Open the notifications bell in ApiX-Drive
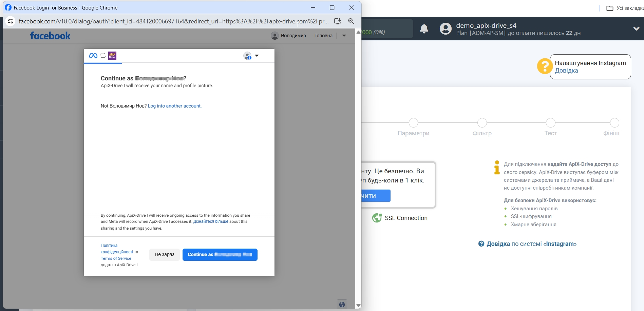 click(x=424, y=29)
